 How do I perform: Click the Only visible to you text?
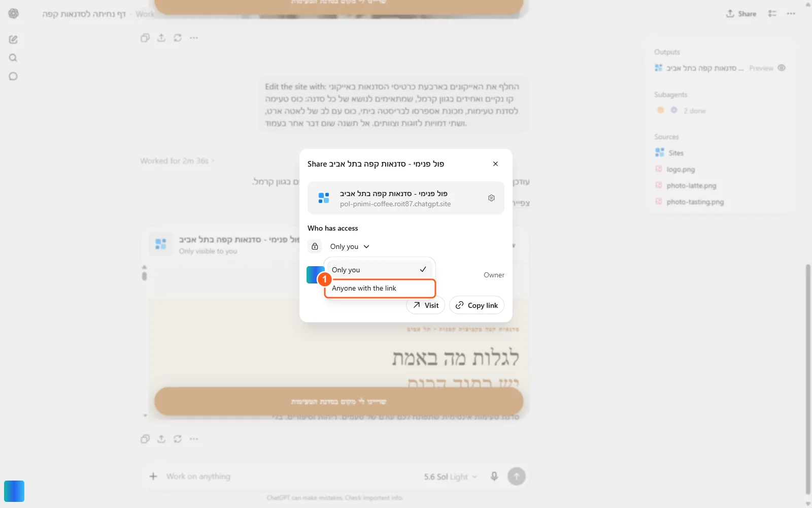point(208,251)
